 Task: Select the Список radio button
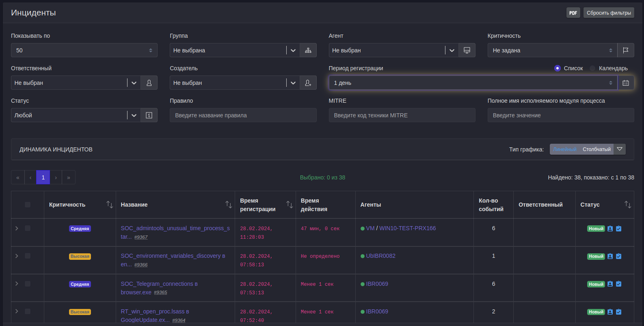click(558, 68)
